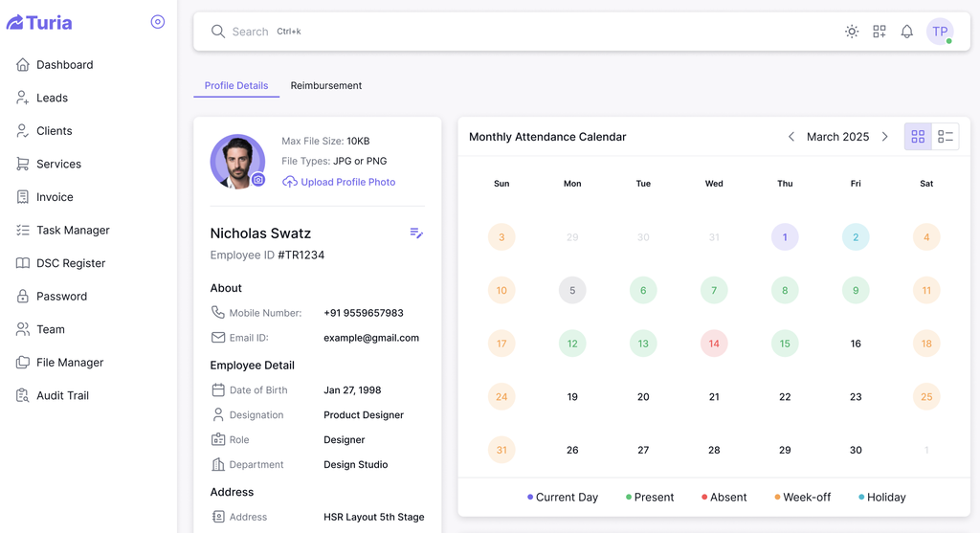Click the Department building icon
This screenshot has width=980, height=533.
tap(217, 464)
